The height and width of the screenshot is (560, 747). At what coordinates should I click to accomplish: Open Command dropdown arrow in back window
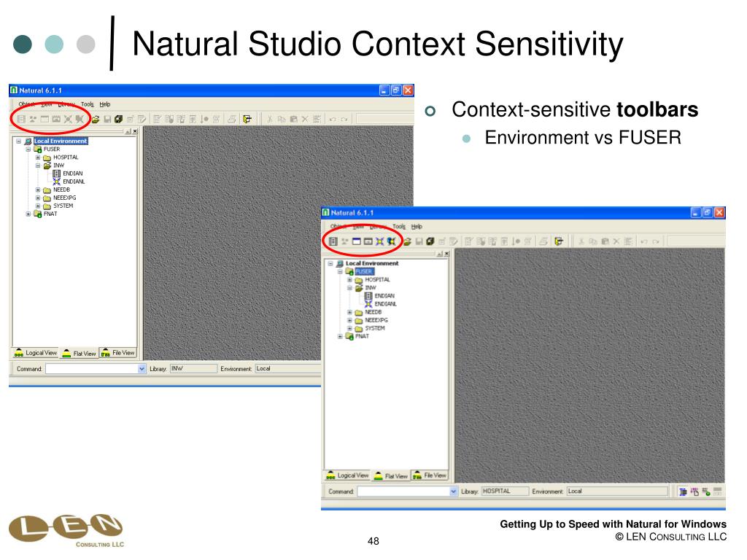pyautogui.click(x=142, y=368)
